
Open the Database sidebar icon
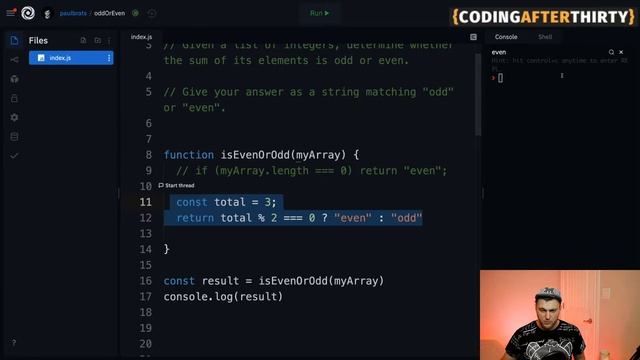click(x=14, y=137)
